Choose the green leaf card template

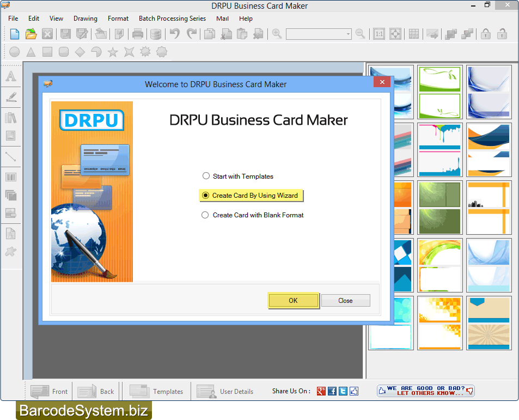coord(439,92)
